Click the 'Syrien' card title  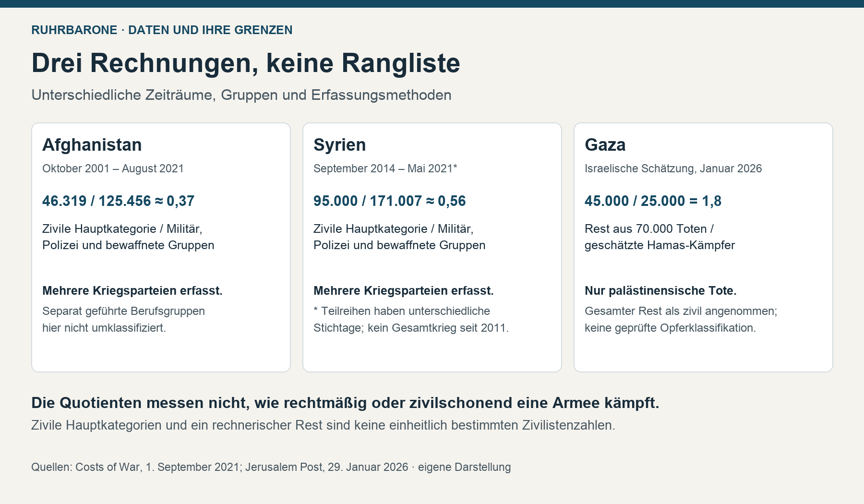coord(340,145)
